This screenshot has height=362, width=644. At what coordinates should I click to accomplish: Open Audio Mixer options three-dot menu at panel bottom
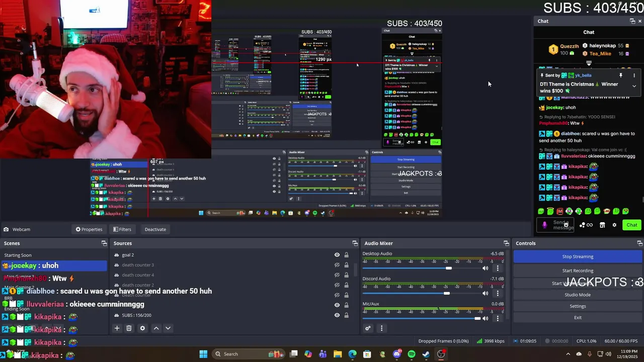point(381,328)
